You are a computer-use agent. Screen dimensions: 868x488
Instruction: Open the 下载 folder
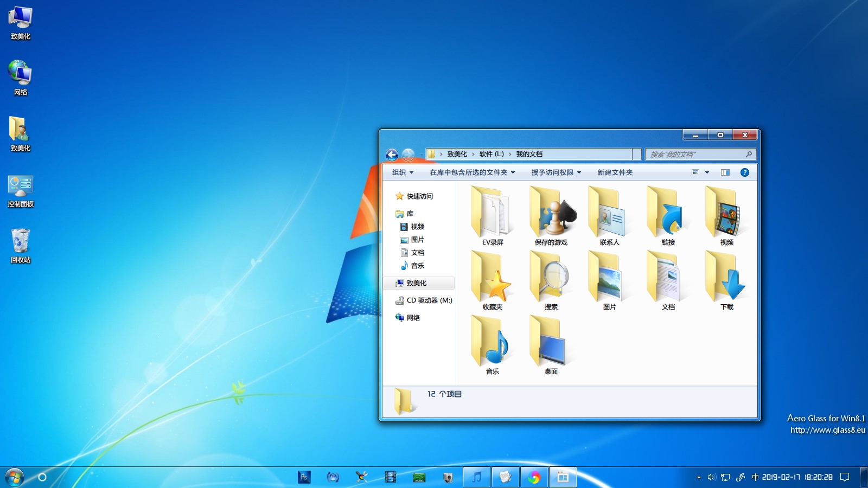click(x=727, y=279)
